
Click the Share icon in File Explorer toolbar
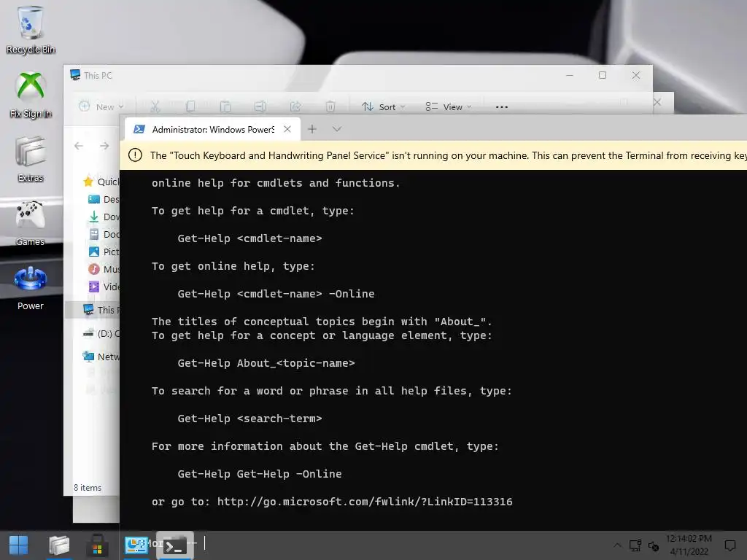[295, 106]
